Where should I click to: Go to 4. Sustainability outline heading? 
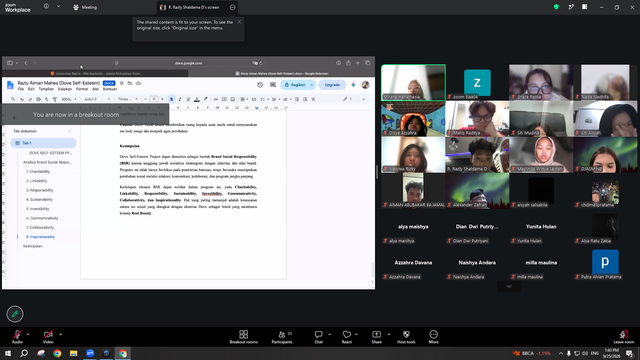point(39,200)
